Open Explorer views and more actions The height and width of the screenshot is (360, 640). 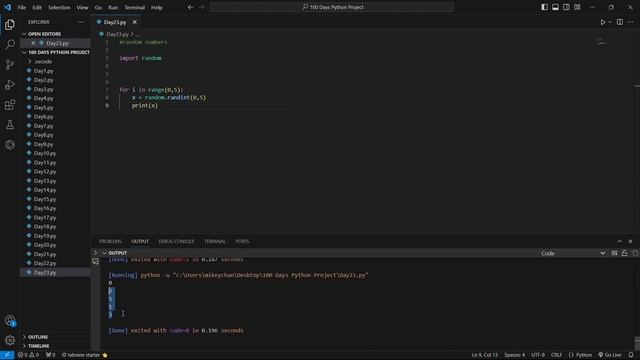click(x=80, y=22)
